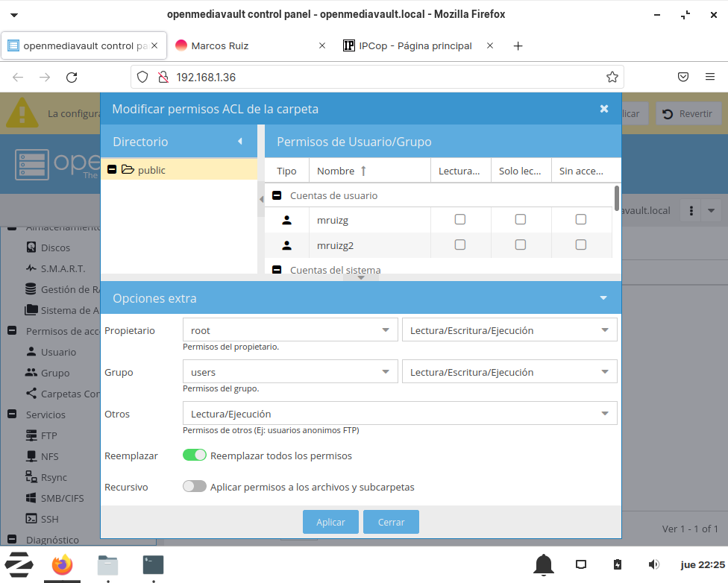Image resolution: width=728 pixels, height=583 pixels.
Task: Open the Firefox icon in the taskbar
Action: tap(63, 565)
